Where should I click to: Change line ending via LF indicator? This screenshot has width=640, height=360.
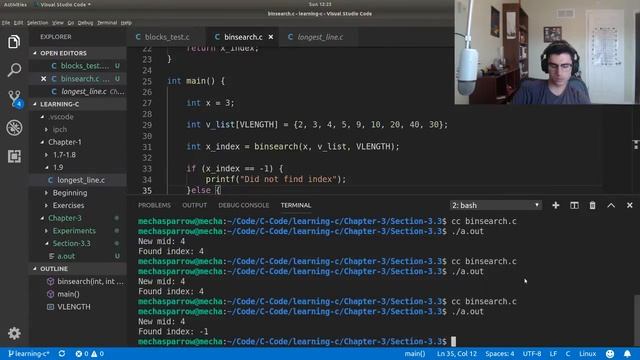coord(553,353)
